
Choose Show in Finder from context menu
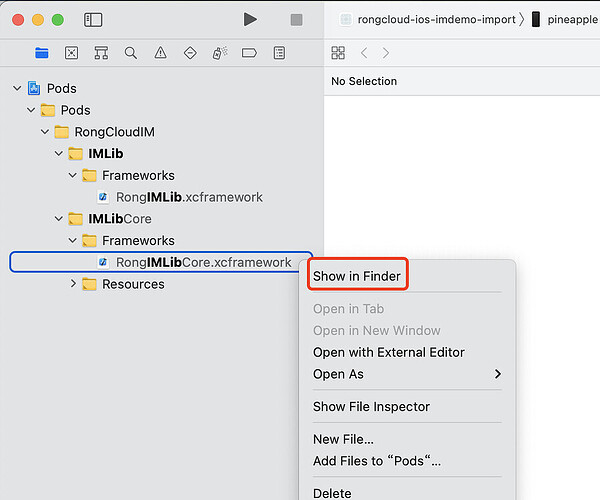tap(357, 276)
